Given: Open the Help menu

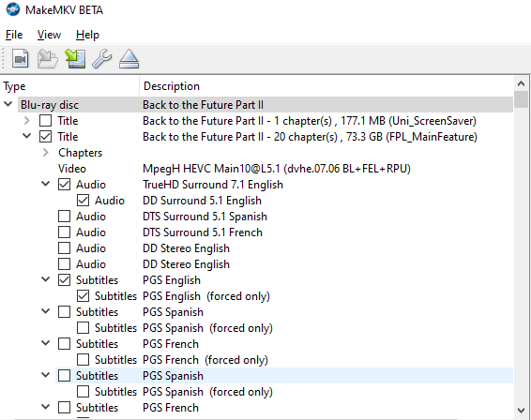Looking at the screenshot, I should [x=87, y=35].
